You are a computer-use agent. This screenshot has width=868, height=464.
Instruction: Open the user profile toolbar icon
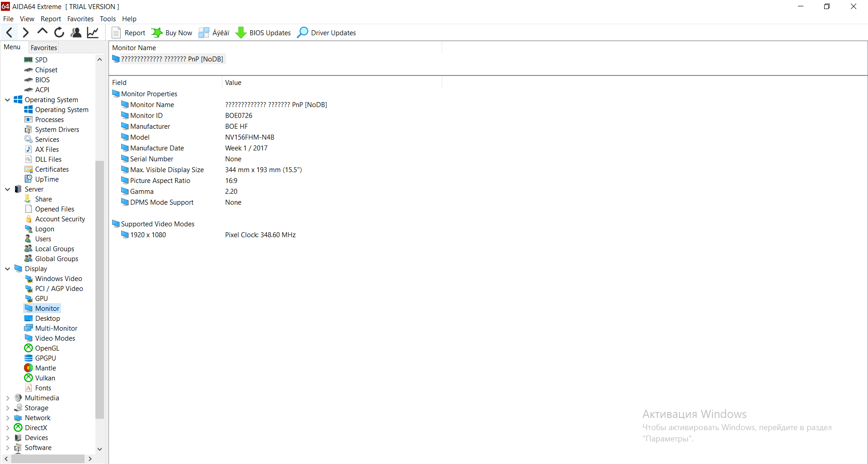pos(76,33)
